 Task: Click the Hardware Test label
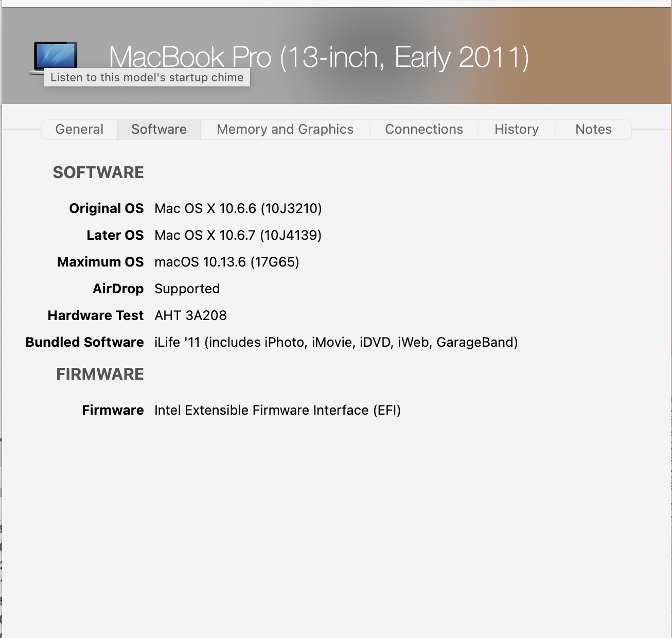click(x=96, y=315)
